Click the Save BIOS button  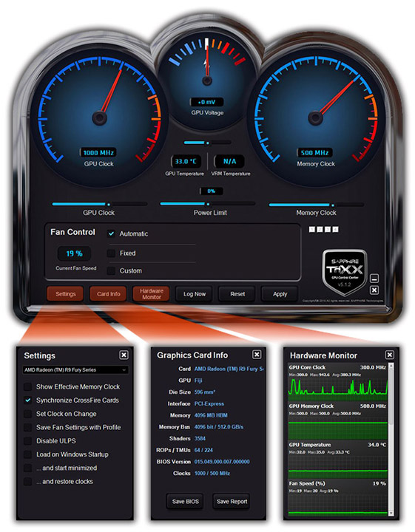tap(185, 502)
